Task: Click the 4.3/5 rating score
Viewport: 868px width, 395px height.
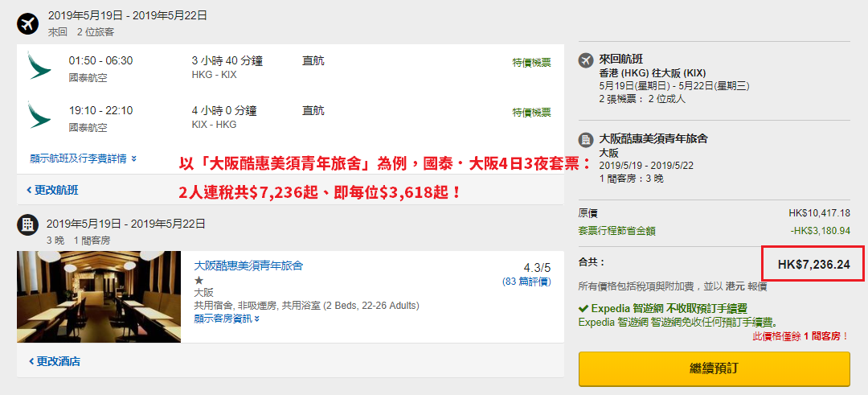Action: (x=537, y=266)
